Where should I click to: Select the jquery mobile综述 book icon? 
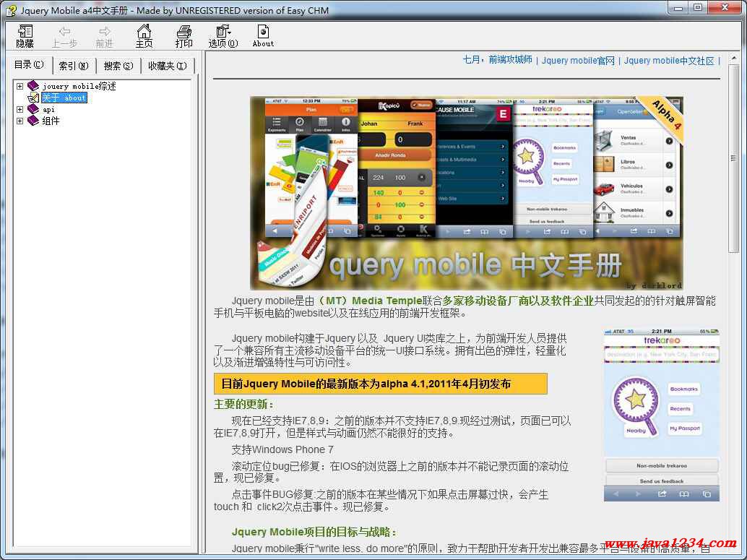(x=33, y=86)
